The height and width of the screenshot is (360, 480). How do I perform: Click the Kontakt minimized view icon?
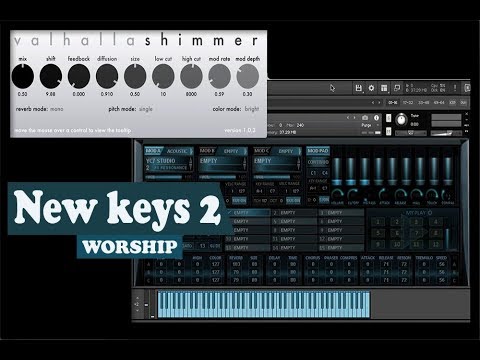(397, 88)
